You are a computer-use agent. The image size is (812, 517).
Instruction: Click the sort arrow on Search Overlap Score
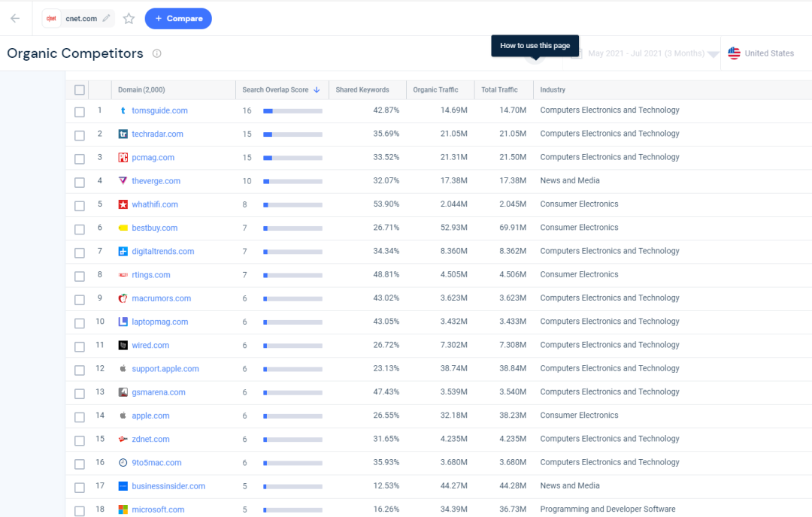pos(317,90)
